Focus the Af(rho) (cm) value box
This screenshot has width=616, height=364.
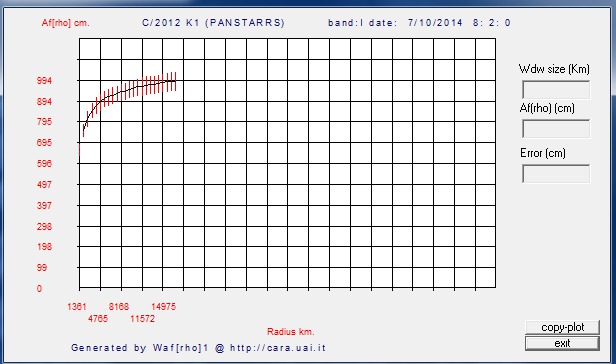click(x=556, y=129)
